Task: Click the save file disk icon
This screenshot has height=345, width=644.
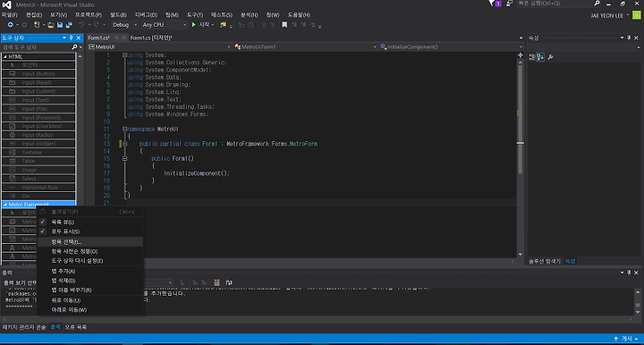Action: 60,25
